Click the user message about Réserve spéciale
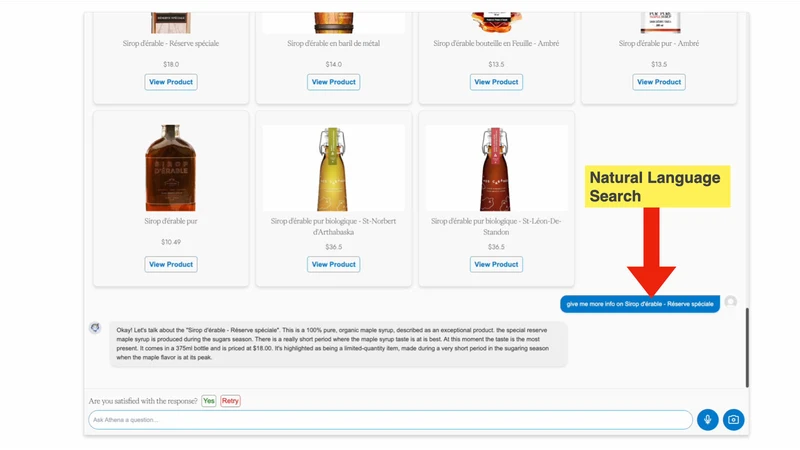This screenshot has height=450, width=800. pyautogui.click(x=640, y=304)
